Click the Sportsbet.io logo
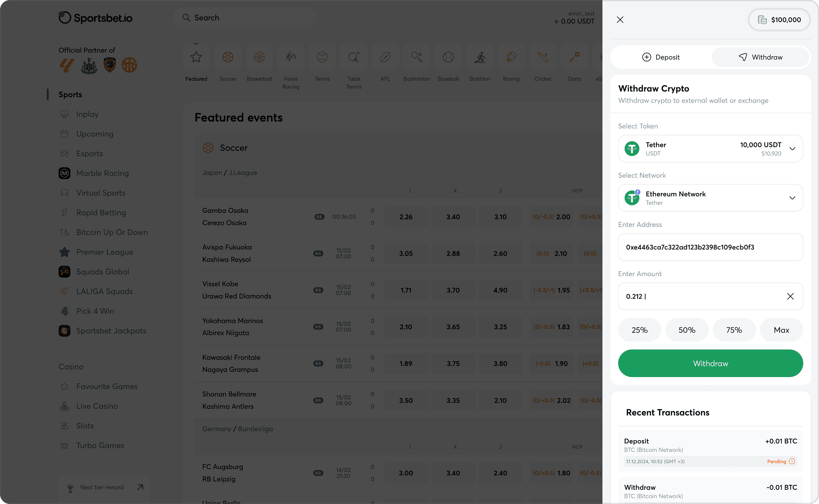Viewport: 819px width, 504px height. point(96,18)
